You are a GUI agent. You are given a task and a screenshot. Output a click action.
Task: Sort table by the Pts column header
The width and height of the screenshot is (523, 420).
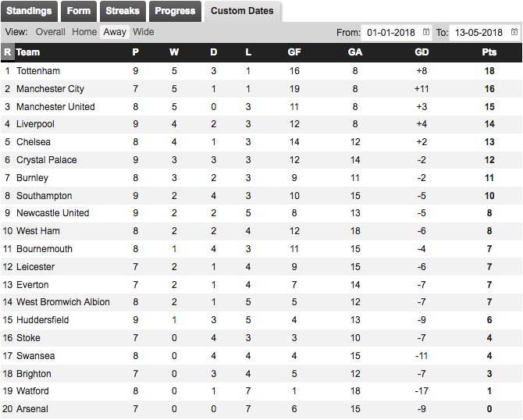pos(489,52)
